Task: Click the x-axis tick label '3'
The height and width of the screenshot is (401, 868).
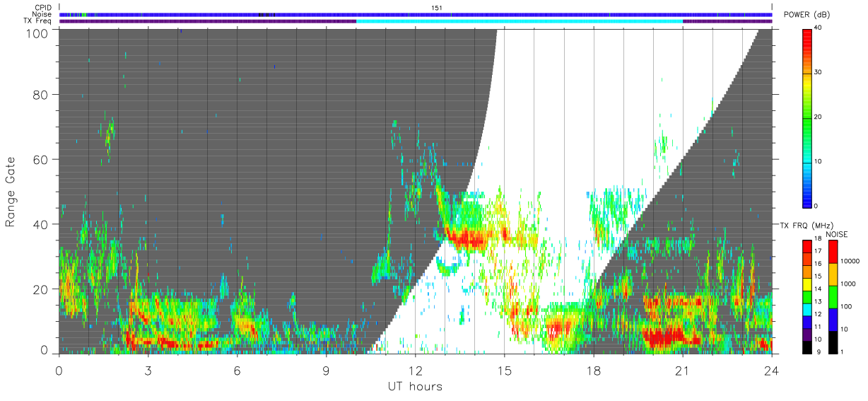Action: (148, 370)
